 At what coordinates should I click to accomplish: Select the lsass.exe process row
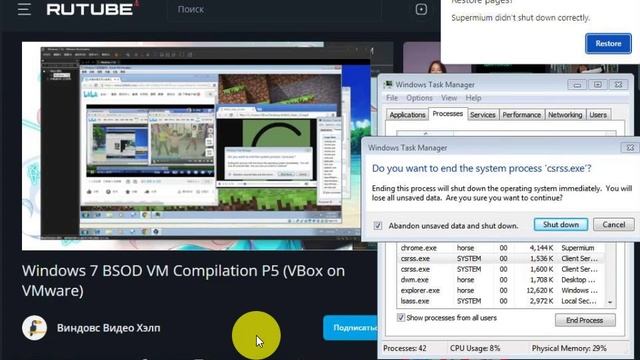coord(500,301)
